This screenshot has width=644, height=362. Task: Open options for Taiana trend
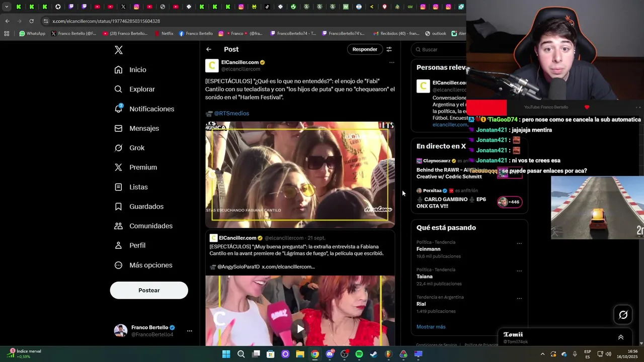(519, 271)
